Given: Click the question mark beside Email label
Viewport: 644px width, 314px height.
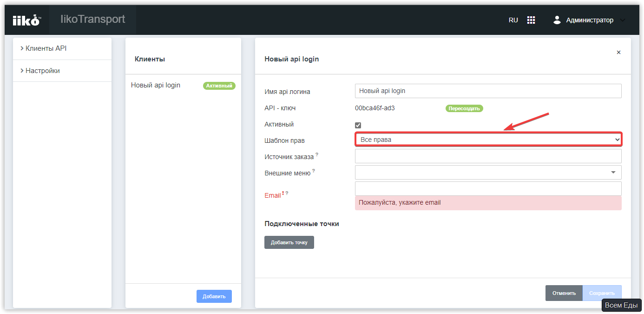Looking at the screenshot, I should [287, 193].
